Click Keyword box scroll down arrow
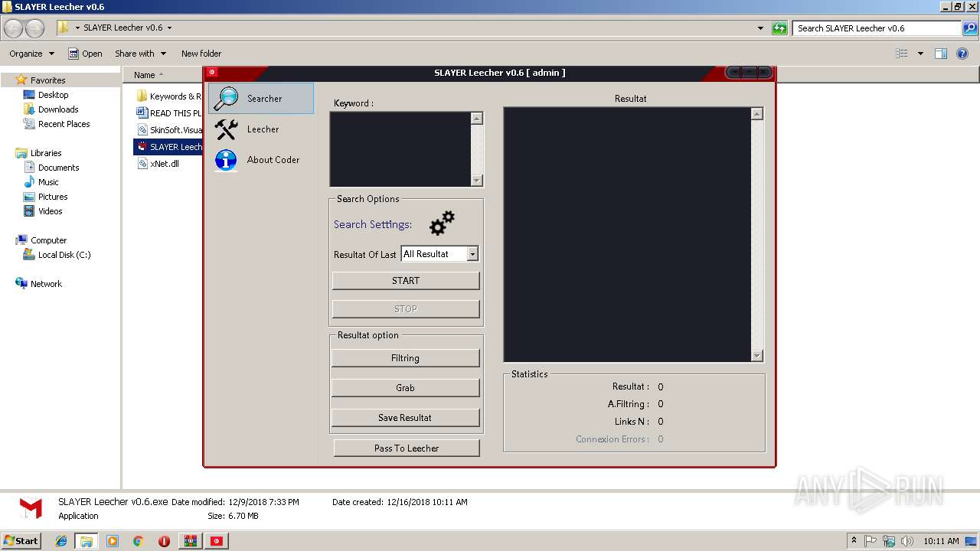This screenshot has height=551, width=980. coord(477,181)
